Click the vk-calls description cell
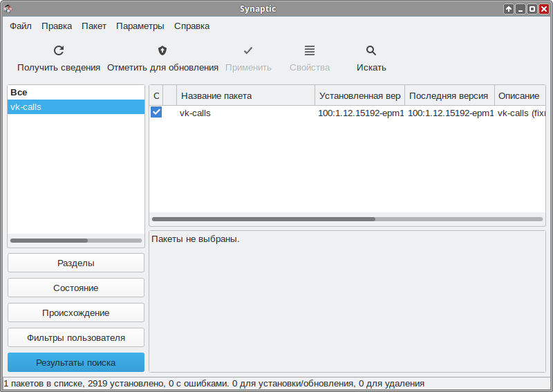553x392 pixels. point(521,113)
